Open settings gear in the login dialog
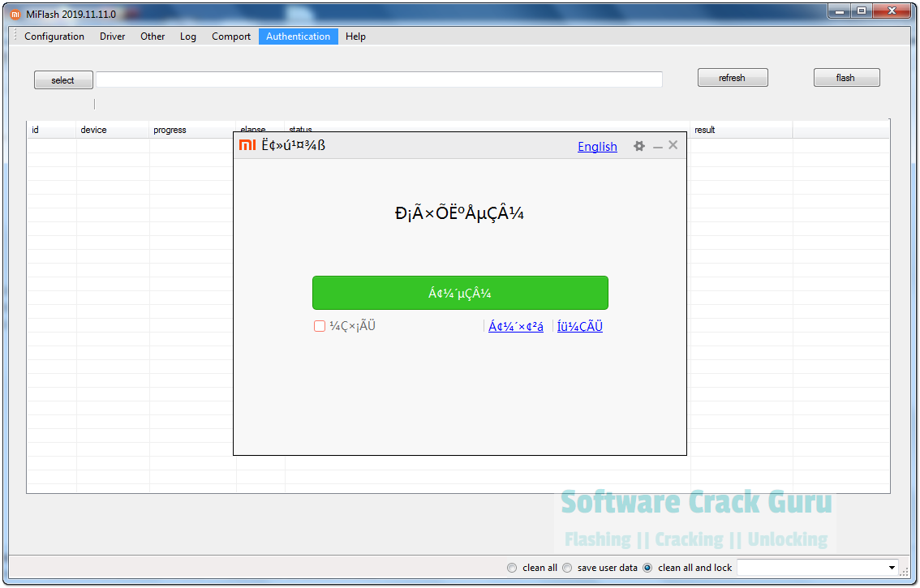Viewport: 920px width, 588px height. click(x=639, y=146)
